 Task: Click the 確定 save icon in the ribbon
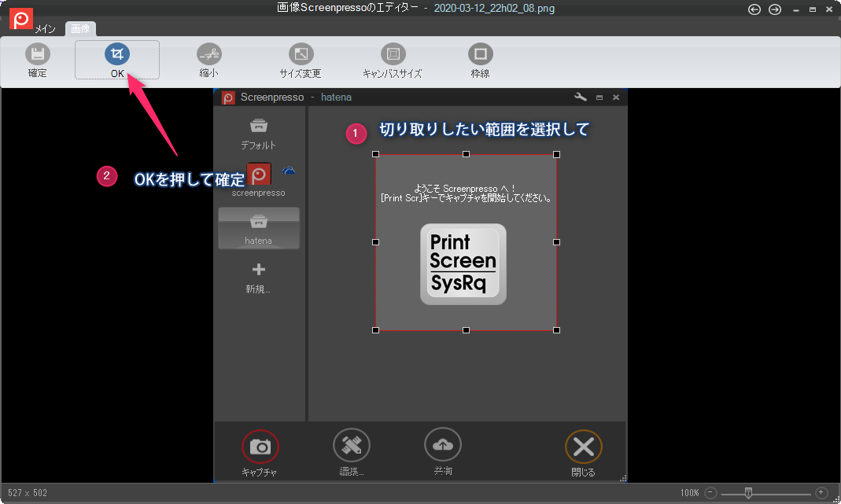coord(38,54)
